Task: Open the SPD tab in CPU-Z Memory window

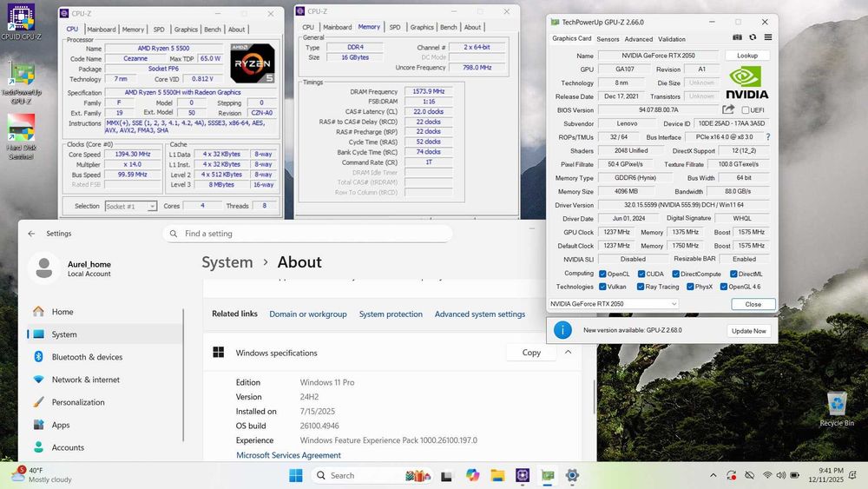Action: point(394,28)
